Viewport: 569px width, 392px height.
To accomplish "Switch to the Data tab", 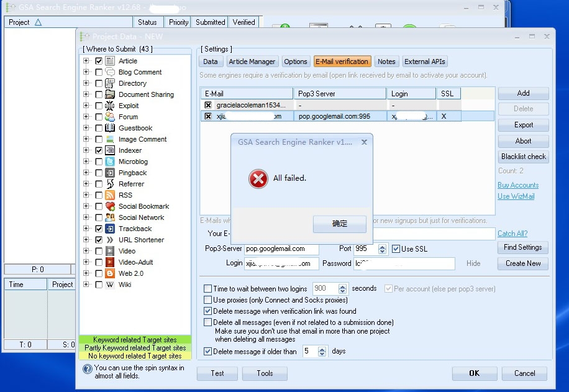I will [x=210, y=62].
